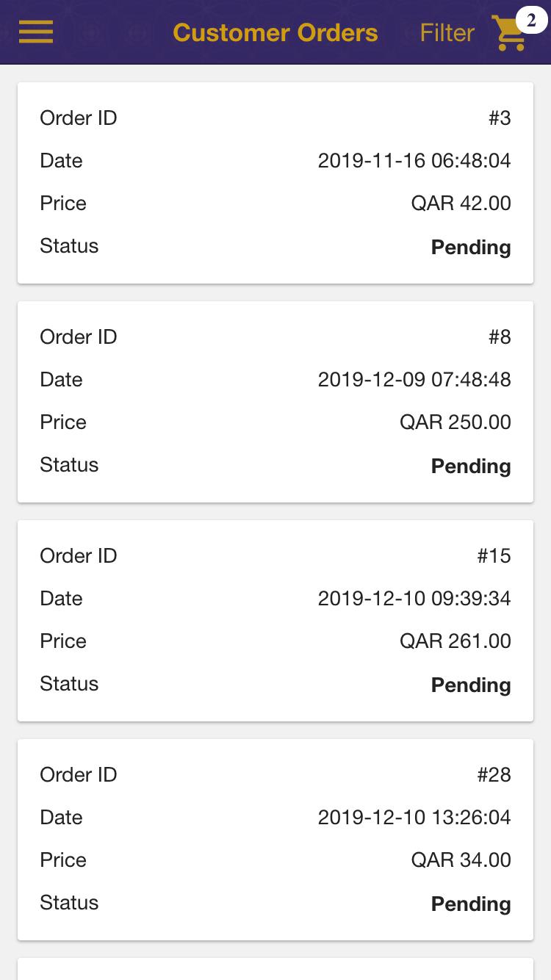Open order card #15
The width and height of the screenshot is (551, 980).
pos(275,621)
